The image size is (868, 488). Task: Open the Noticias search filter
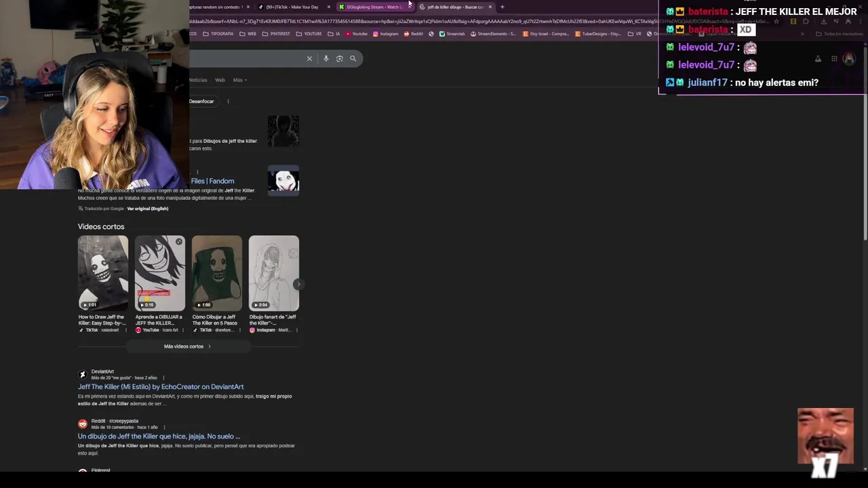click(x=198, y=80)
